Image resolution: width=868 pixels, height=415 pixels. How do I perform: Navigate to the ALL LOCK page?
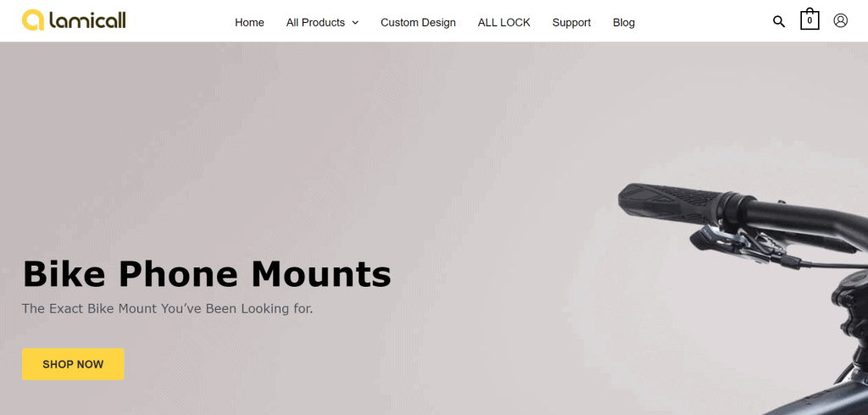[504, 23]
